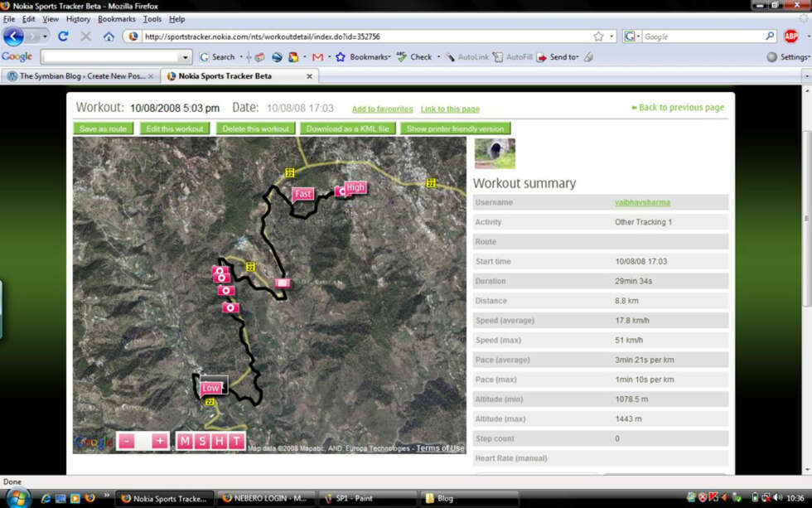This screenshot has width=812, height=508.
Task: Close the Nokia Sports Tracker Beta tab
Action: click(309, 76)
